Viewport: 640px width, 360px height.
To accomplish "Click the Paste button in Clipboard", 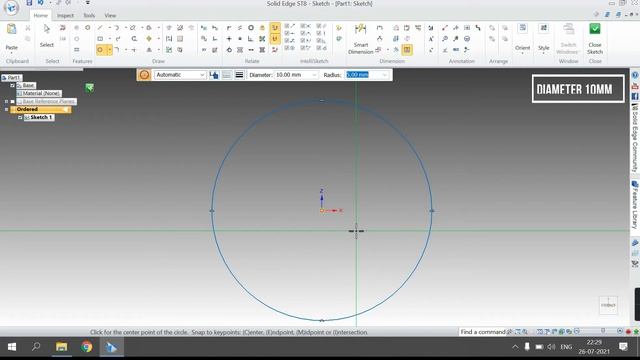I will pyautogui.click(x=11, y=37).
